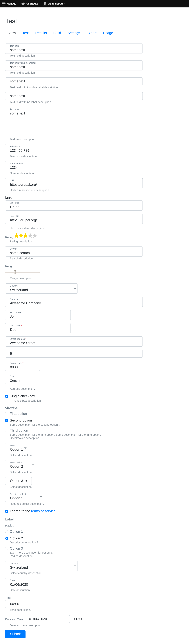Go to the Export tab
This screenshot has height=644, width=189.
[91, 33]
